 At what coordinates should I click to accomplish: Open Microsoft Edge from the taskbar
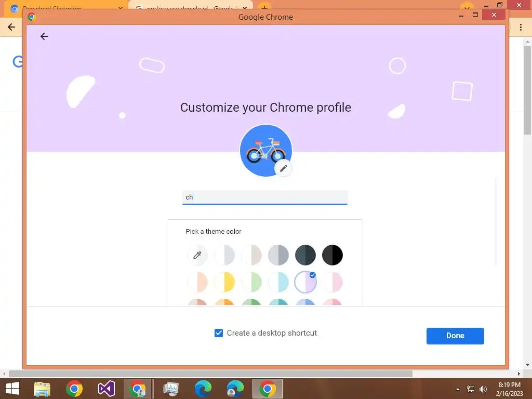(x=203, y=389)
